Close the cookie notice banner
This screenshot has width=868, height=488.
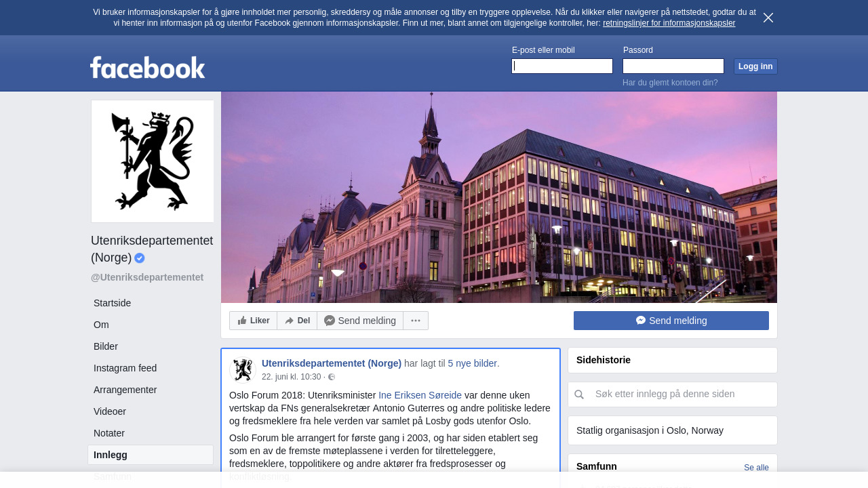(768, 18)
